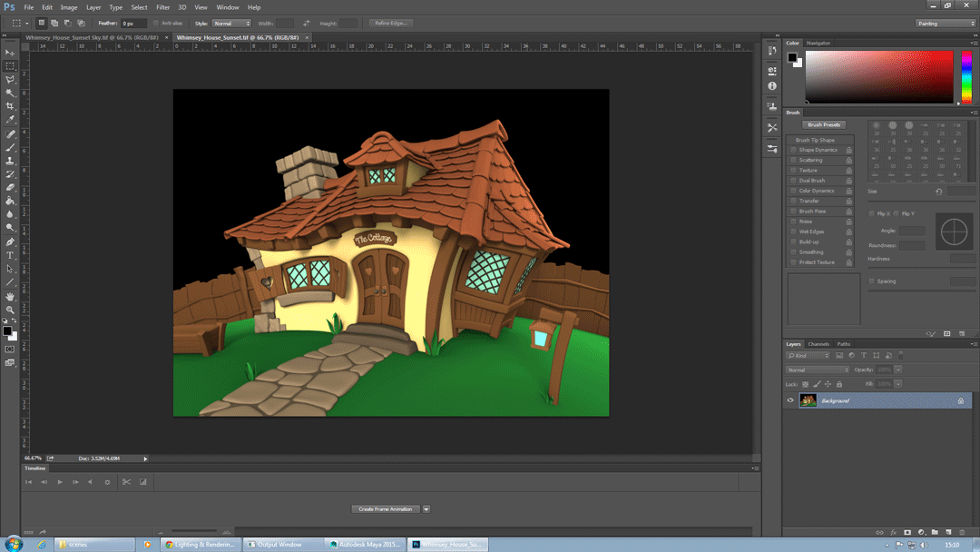Image resolution: width=980 pixels, height=552 pixels.
Task: Select the History Brush tool
Action: click(x=10, y=174)
